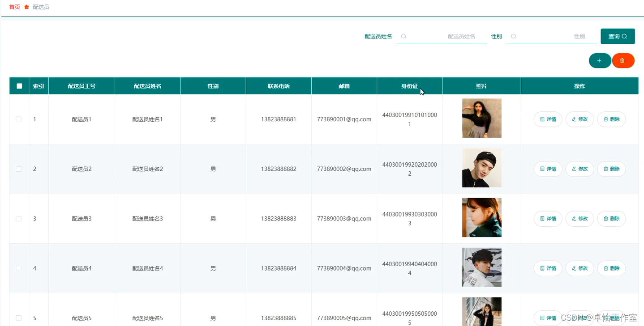The width and height of the screenshot is (644, 326).
Task: Click 修改 for 配送员2
Action: coord(580,169)
